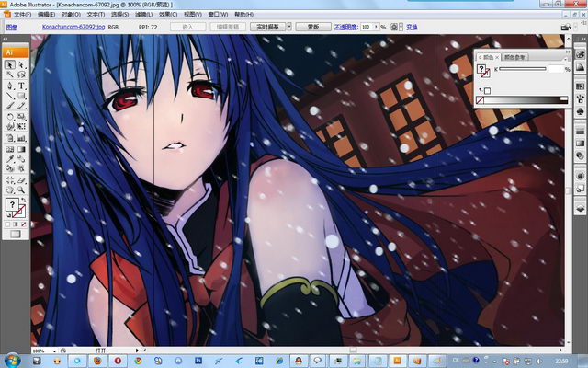Click toolbox stroke box with red slash
Viewport: 588px width, 368px height.
pos(21,213)
